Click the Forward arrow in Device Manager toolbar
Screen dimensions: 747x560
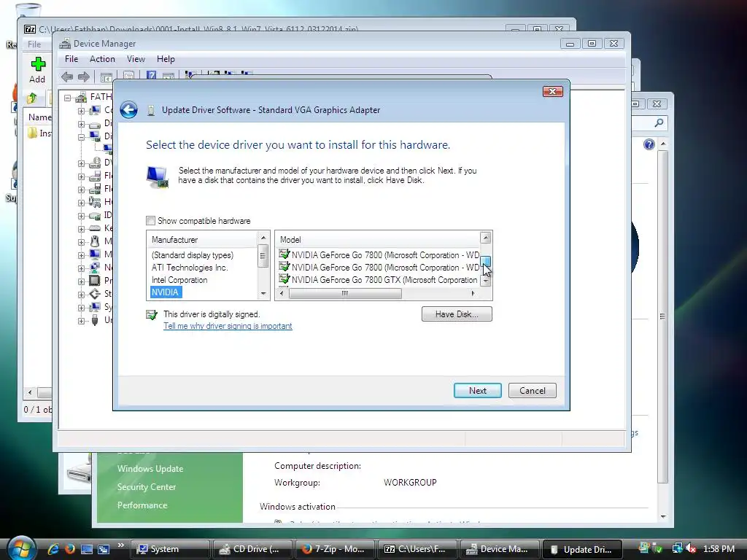click(84, 77)
